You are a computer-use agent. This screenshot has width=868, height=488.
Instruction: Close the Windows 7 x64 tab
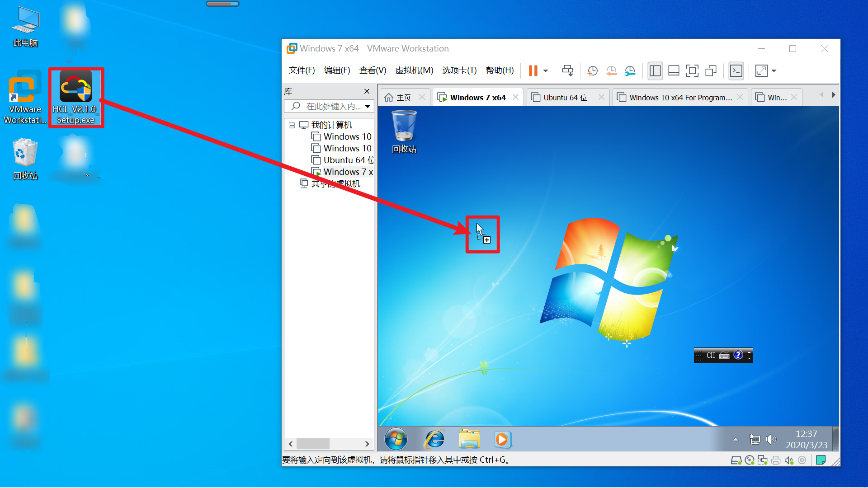(515, 97)
